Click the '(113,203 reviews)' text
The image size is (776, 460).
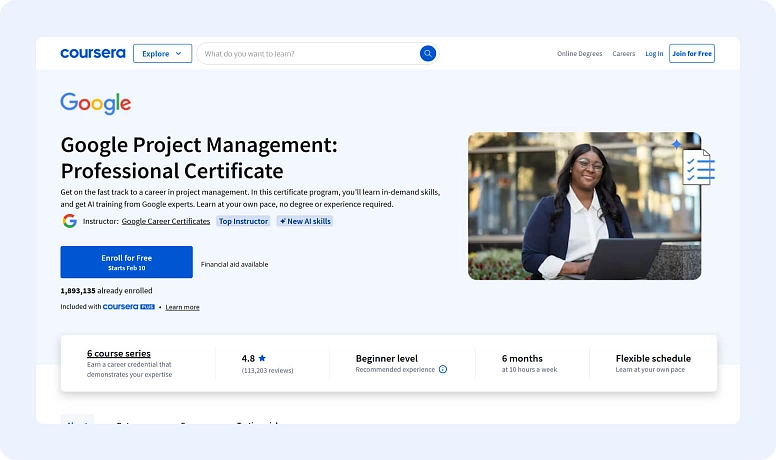(x=267, y=370)
